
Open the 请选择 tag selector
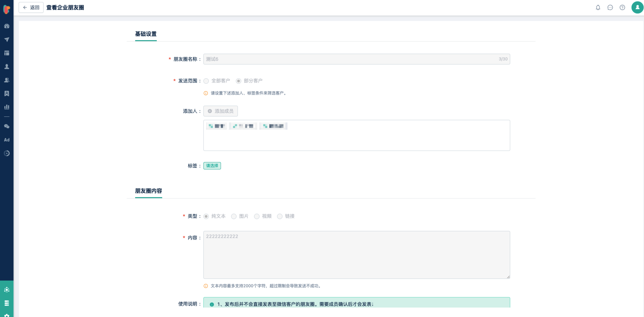(x=212, y=166)
